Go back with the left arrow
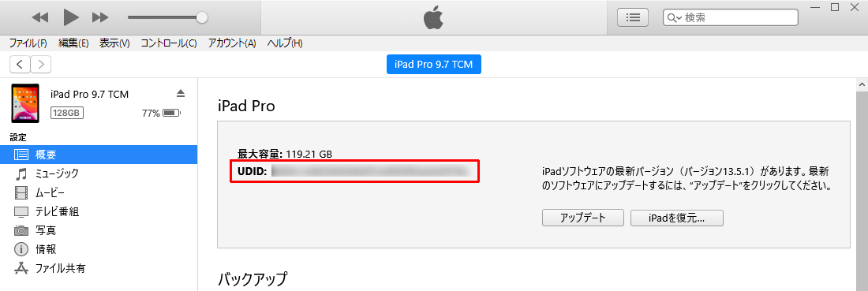This screenshot has height=291, width=868. (x=20, y=65)
